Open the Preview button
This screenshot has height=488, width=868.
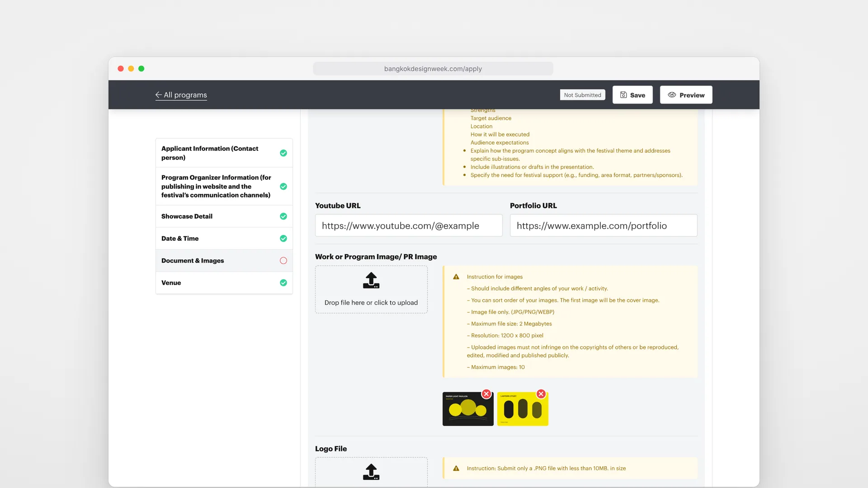click(686, 95)
